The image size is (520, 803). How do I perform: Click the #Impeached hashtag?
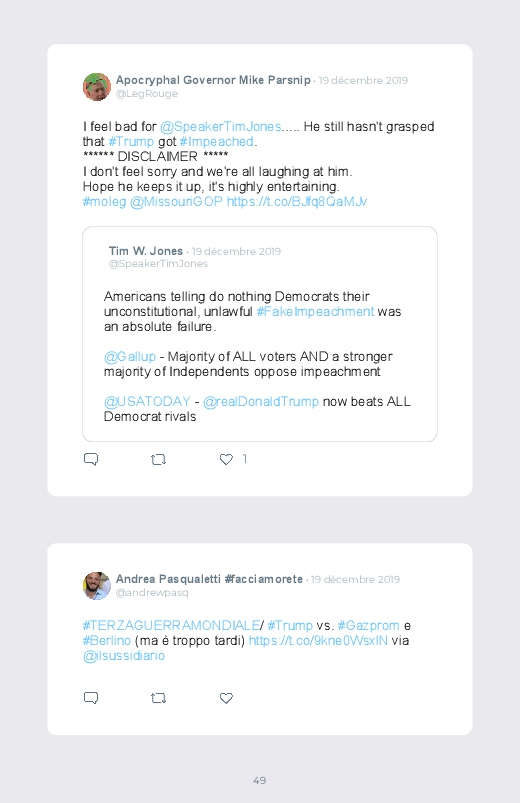(217, 141)
